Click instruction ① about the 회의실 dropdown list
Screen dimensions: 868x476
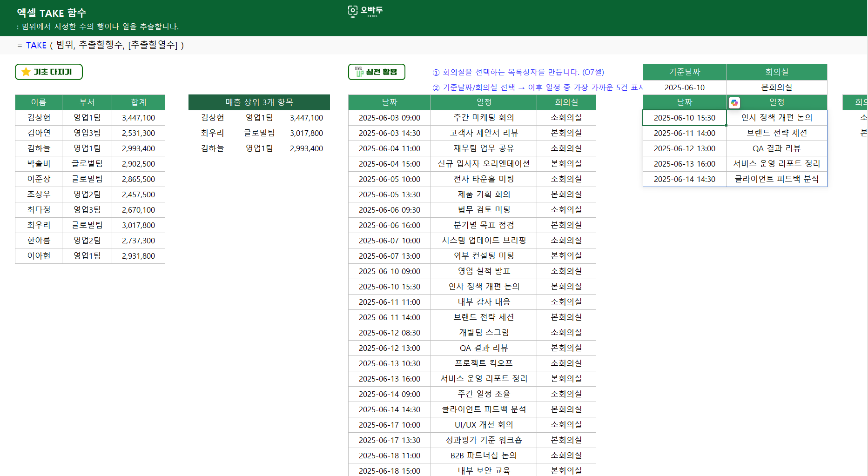[518, 72]
